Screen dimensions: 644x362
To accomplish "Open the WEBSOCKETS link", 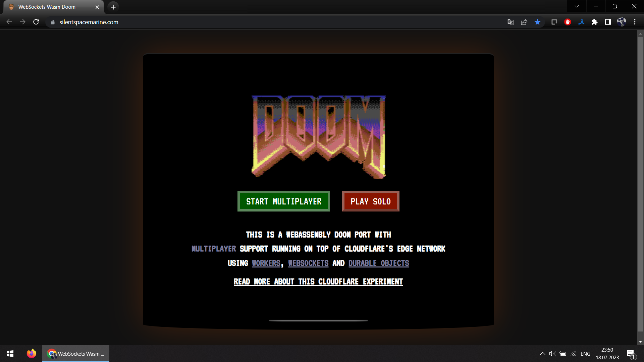I will coord(308,262).
